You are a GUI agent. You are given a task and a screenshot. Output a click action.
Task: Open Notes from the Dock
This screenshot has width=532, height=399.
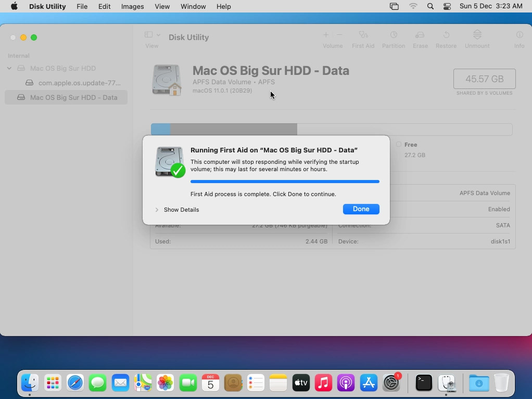(x=278, y=383)
